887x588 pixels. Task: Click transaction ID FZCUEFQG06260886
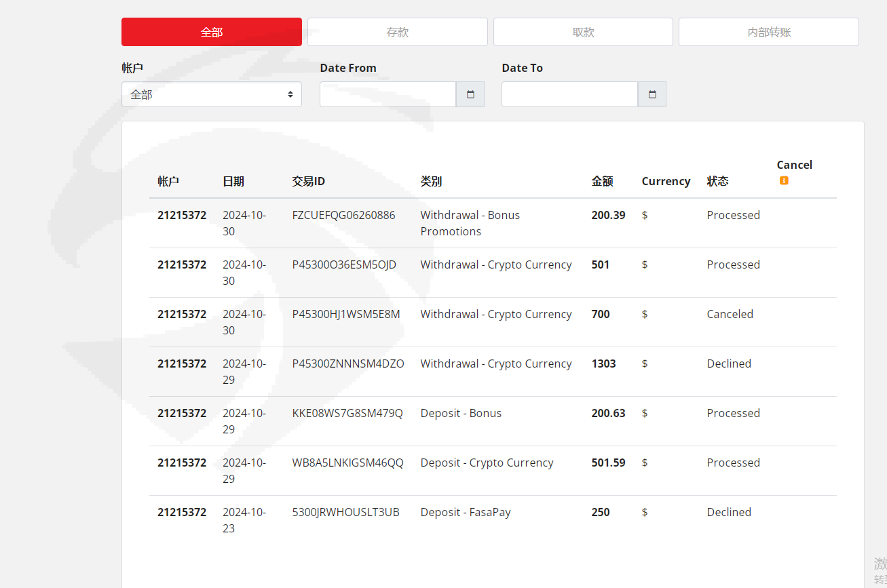(343, 215)
